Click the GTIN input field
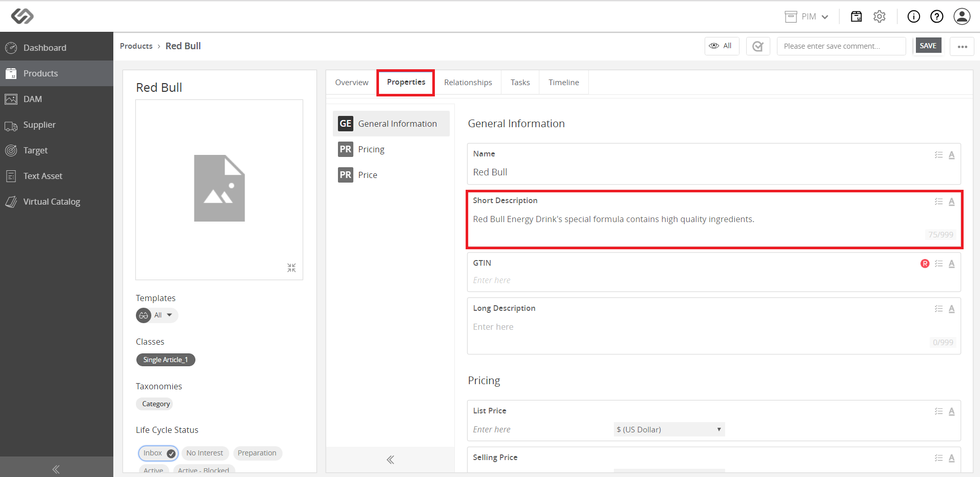 point(714,280)
